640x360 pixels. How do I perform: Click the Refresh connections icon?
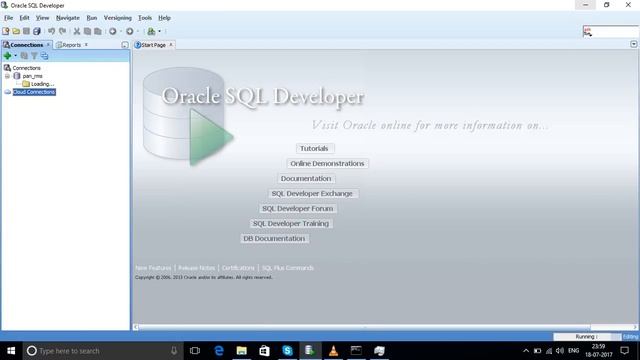point(24,56)
